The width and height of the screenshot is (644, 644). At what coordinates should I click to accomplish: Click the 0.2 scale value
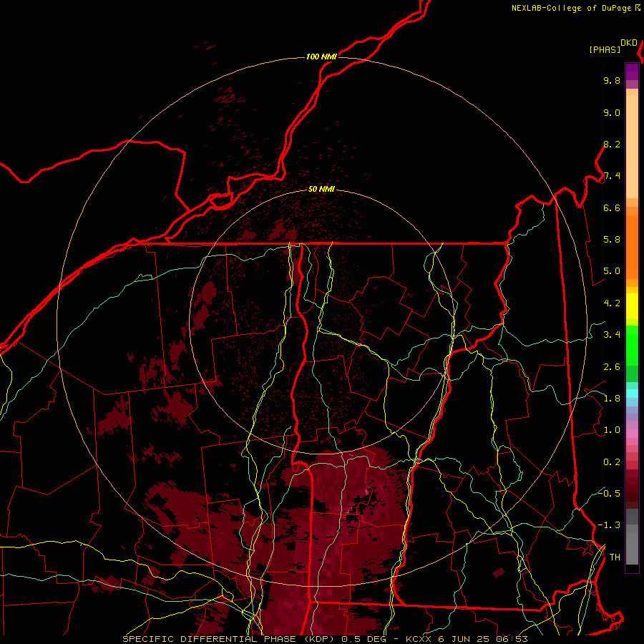(x=612, y=462)
